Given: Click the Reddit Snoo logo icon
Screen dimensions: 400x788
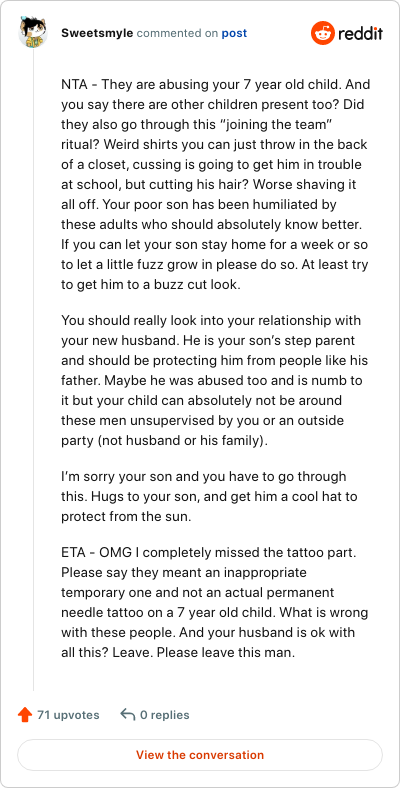Looking at the screenshot, I should 322,33.
